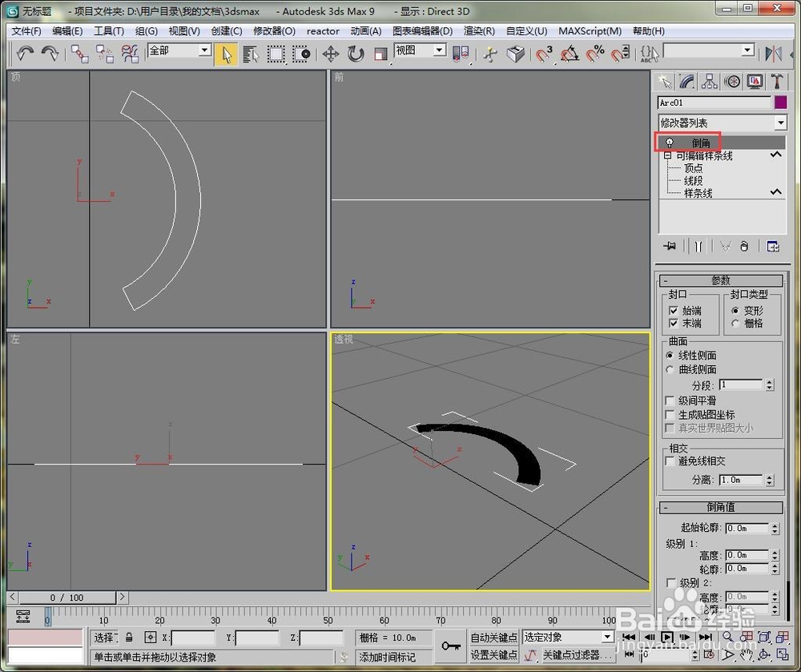The height and width of the screenshot is (672, 801).
Task: Click the 自动关键点 button
Action: click(x=493, y=638)
